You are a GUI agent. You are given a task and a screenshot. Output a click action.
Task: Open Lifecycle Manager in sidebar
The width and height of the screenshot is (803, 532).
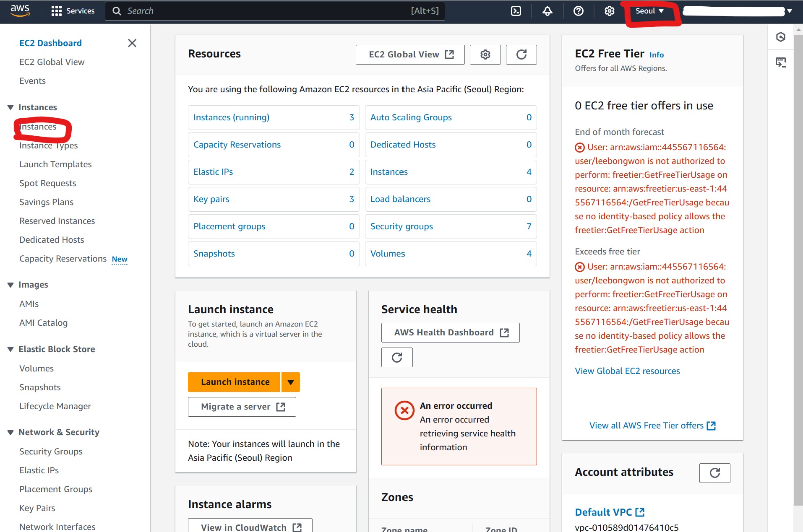click(x=55, y=406)
